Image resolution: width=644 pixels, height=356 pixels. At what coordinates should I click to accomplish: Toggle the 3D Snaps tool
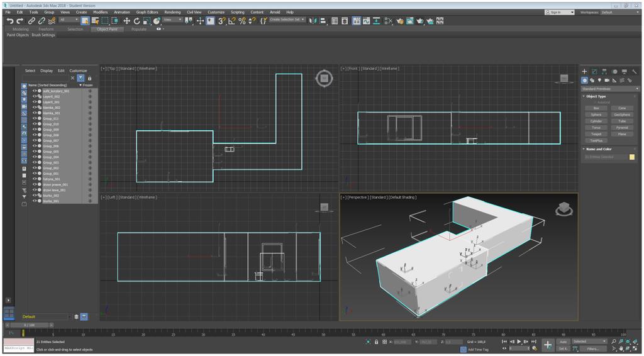(222, 21)
